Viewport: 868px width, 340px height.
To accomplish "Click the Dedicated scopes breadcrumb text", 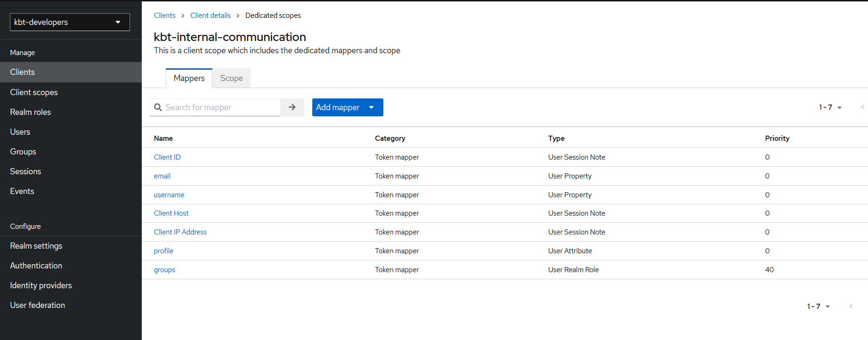I will 273,16.
